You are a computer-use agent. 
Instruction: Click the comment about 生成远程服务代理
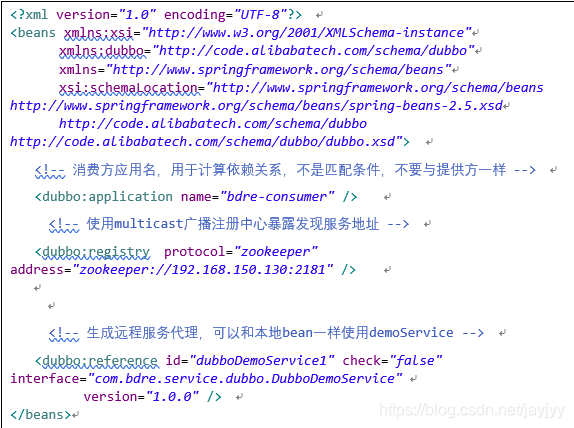tap(266, 333)
